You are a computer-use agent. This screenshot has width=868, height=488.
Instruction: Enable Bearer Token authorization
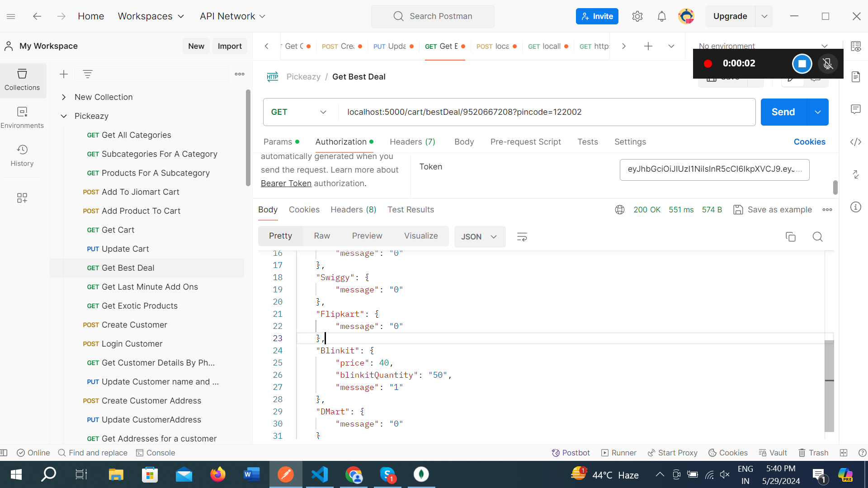[286, 183]
